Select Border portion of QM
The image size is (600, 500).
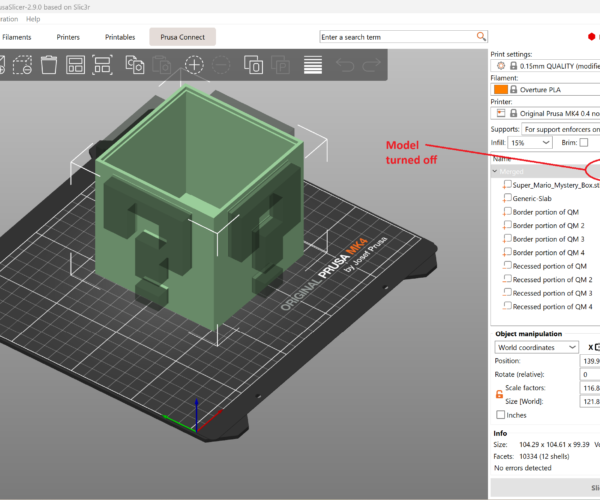(x=545, y=212)
